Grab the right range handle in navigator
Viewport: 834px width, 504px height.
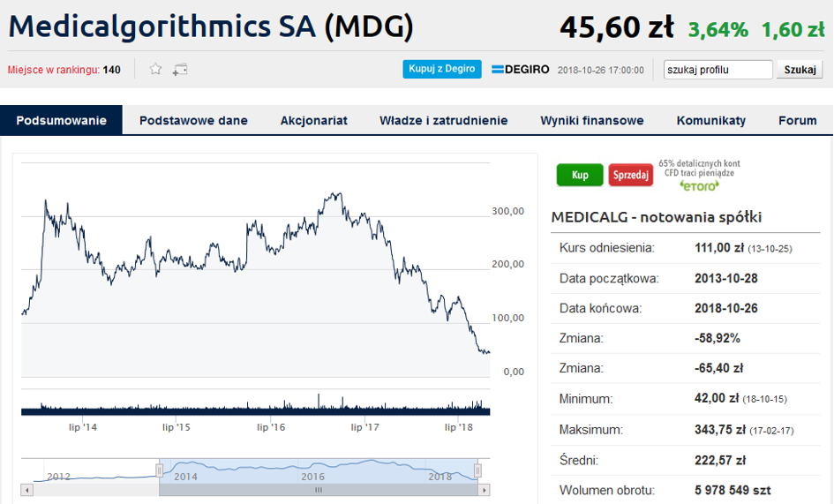[x=477, y=470]
